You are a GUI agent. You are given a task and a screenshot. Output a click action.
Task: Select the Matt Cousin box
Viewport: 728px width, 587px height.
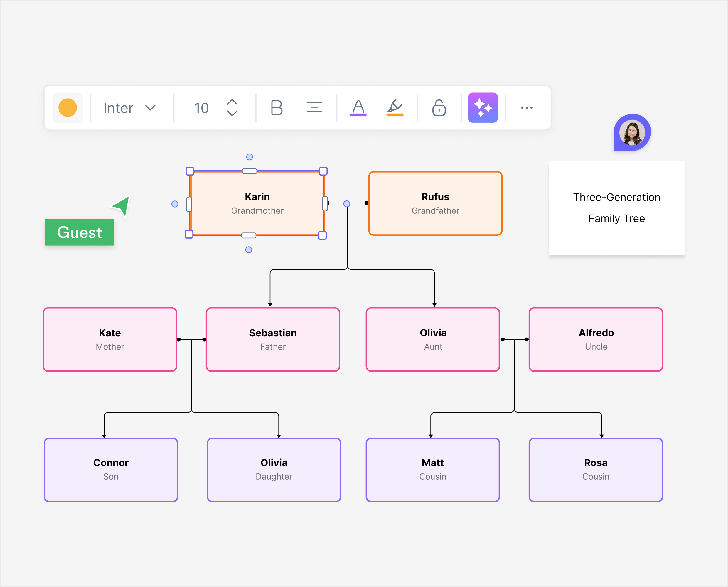(x=433, y=470)
